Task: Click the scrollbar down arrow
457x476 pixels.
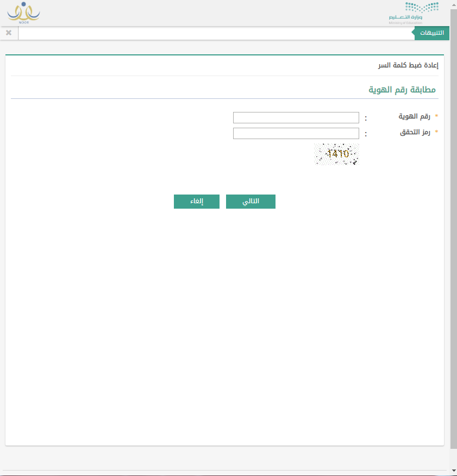Action: [453, 470]
